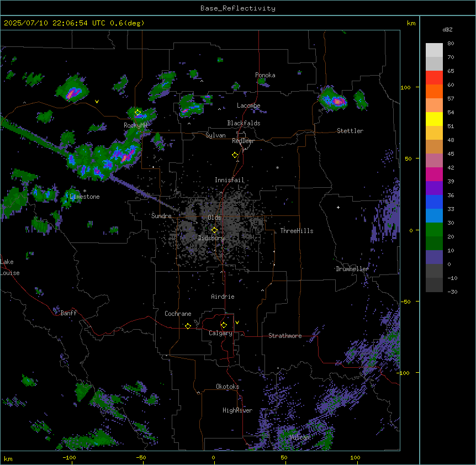The height and width of the screenshot is (465, 476).
Task: Click the Stettler label
Action: (x=350, y=131)
